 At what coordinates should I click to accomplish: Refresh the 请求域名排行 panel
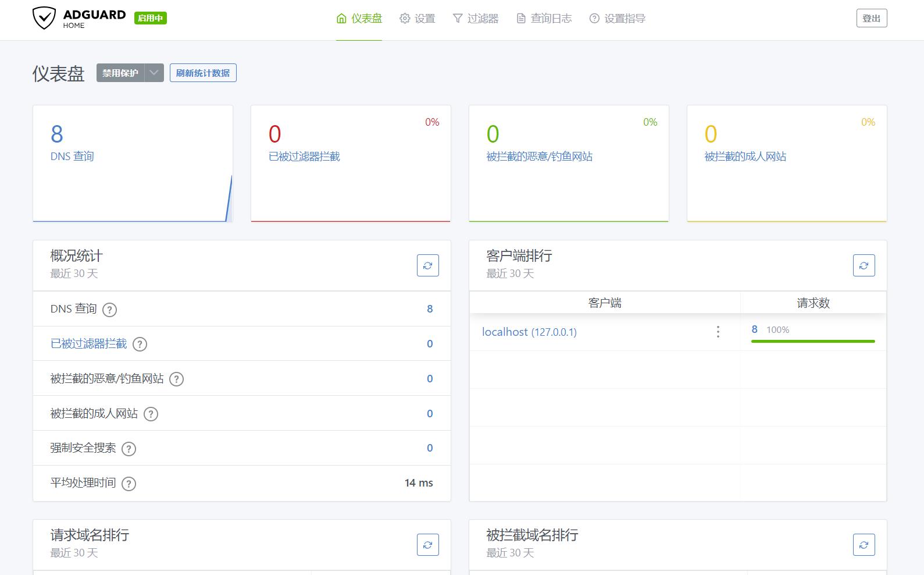point(428,545)
